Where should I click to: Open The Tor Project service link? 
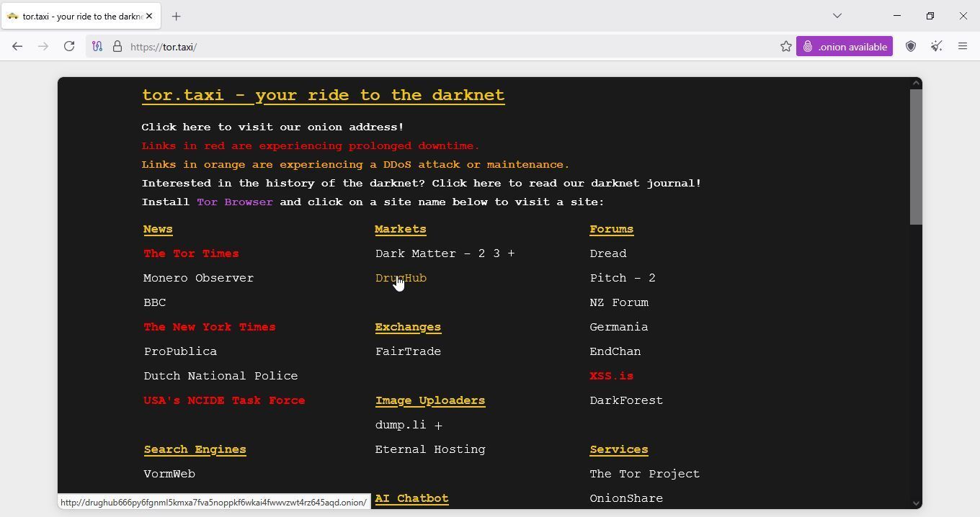645,474
